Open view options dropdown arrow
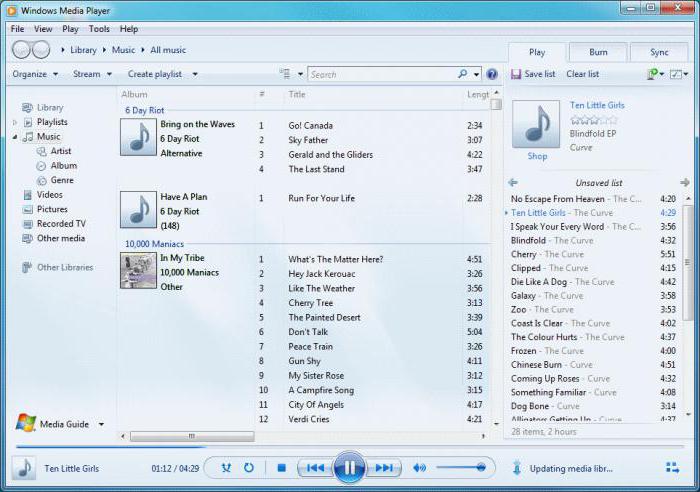This screenshot has width=700, height=492. (300, 74)
